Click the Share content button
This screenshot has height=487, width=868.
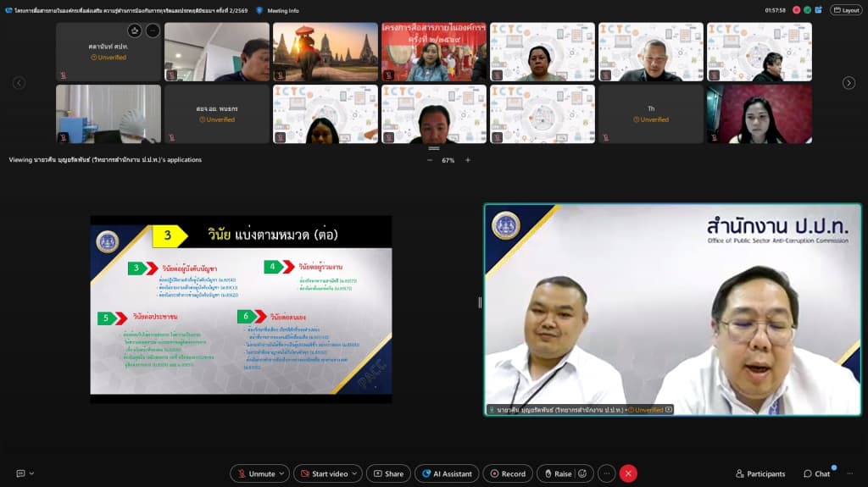coord(388,473)
